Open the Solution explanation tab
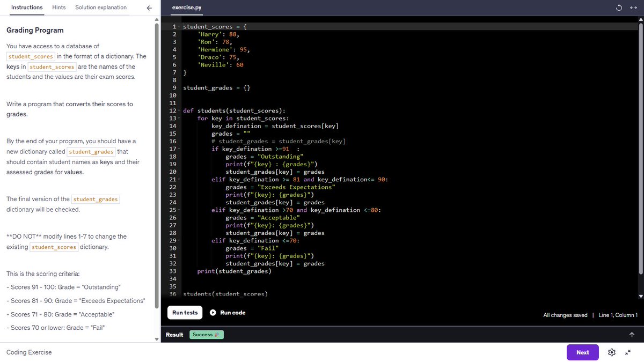644x362 pixels. [x=101, y=8]
